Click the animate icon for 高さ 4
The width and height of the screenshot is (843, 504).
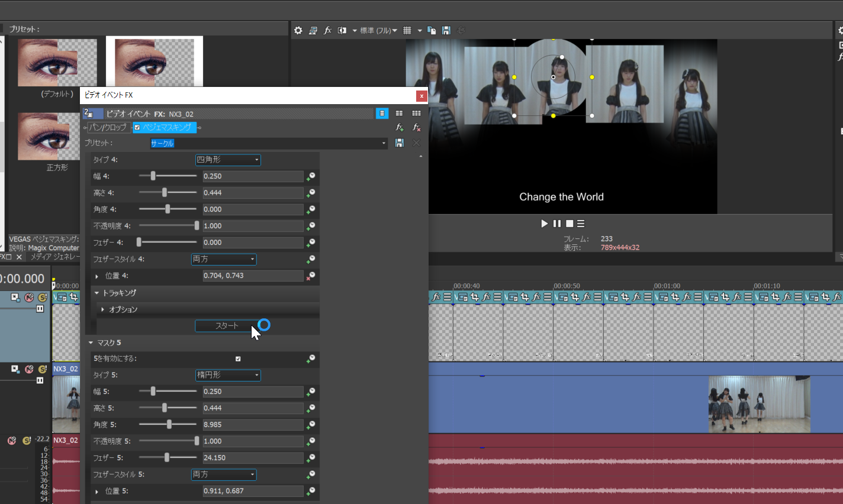310,193
